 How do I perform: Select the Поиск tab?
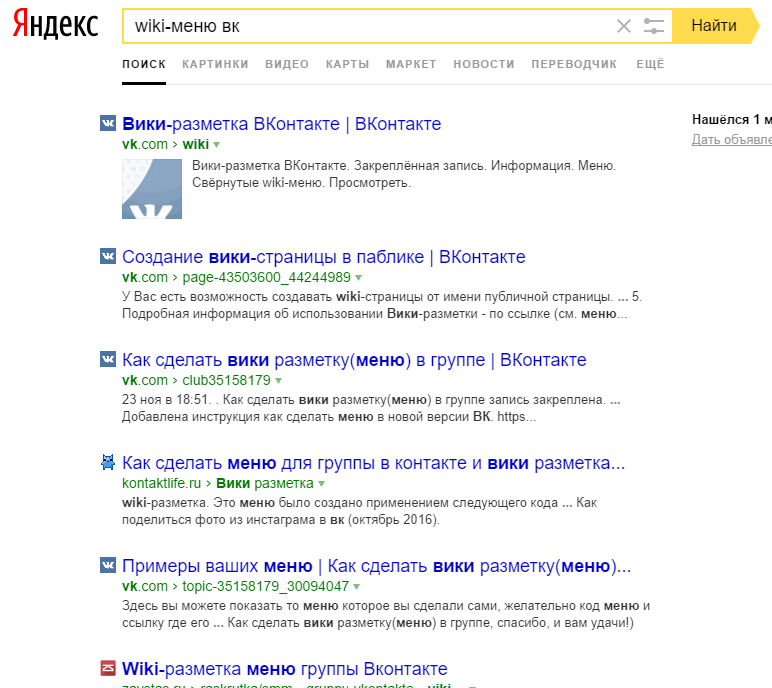144,64
